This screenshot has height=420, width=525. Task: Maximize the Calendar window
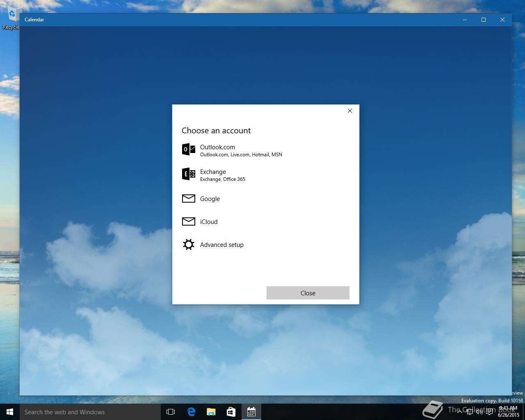click(484, 20)
